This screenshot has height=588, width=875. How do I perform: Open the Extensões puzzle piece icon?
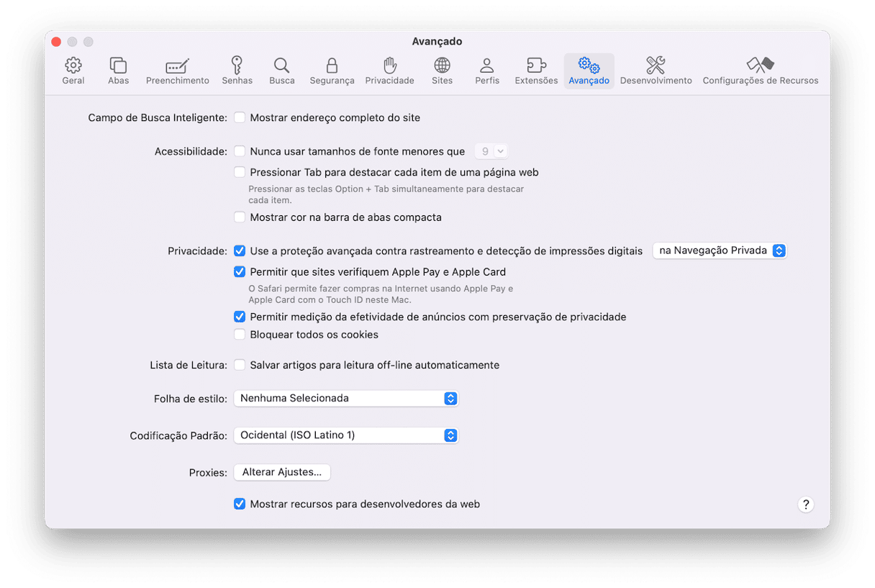[536, 65]
